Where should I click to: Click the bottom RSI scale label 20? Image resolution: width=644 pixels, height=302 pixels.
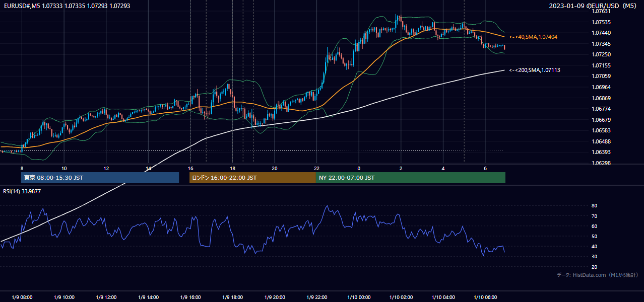[x=595, y=267]
